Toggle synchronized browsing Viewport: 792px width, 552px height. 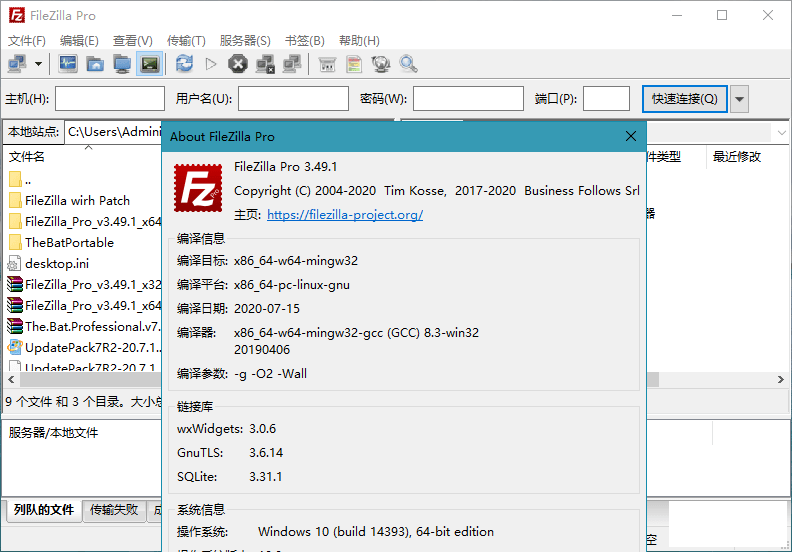pos(381,64)
